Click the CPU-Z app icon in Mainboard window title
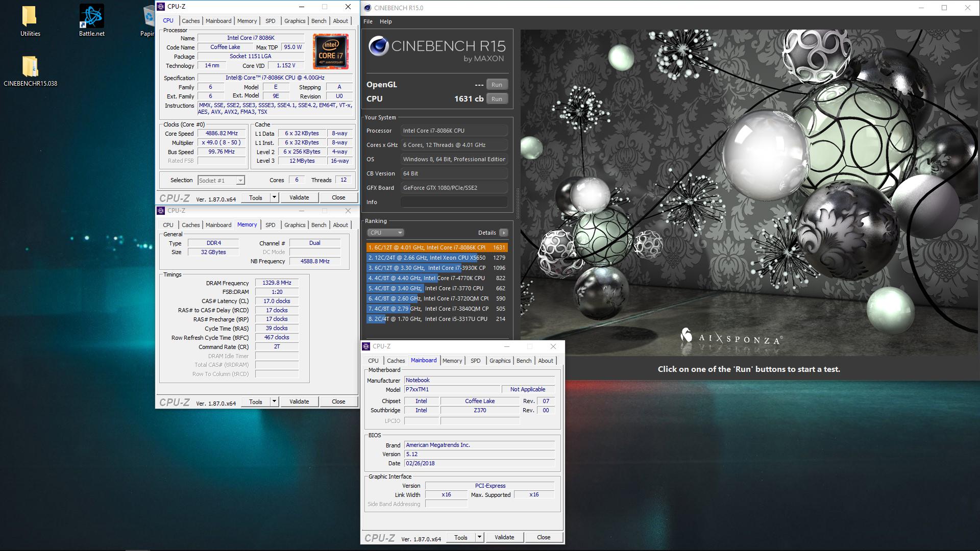 (366, 346)
